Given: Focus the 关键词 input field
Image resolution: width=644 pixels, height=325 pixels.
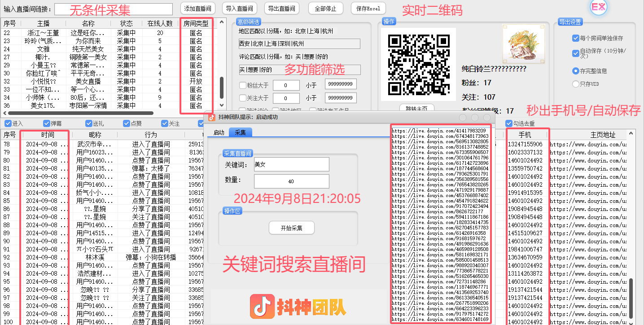Looking at the screenshot, I should click(x=291, y=164).
